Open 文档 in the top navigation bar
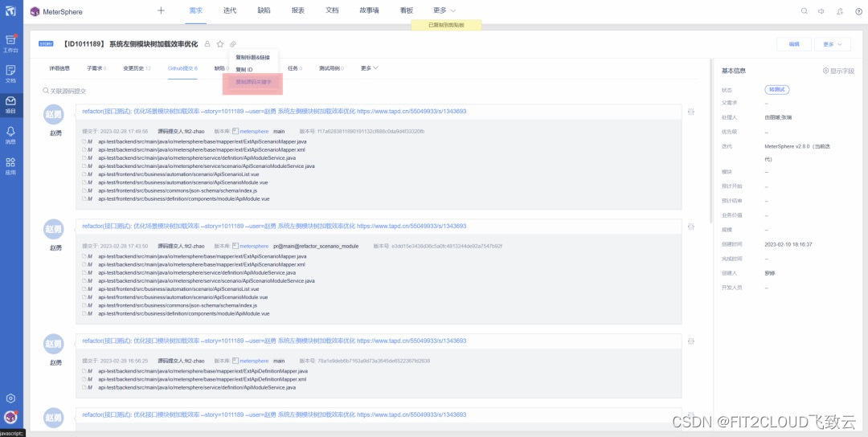Image resolution: width=868 pixels, height=437 pixels. [x=332, y=10]
